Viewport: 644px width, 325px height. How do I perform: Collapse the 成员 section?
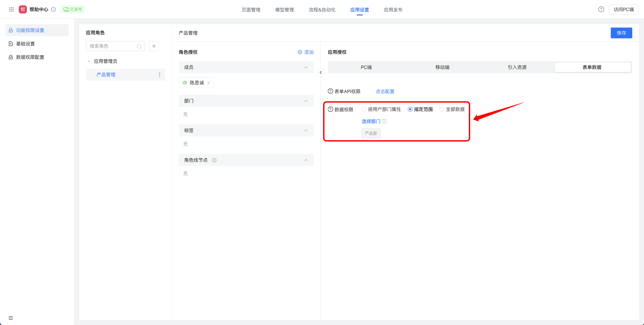click(306, 67)
